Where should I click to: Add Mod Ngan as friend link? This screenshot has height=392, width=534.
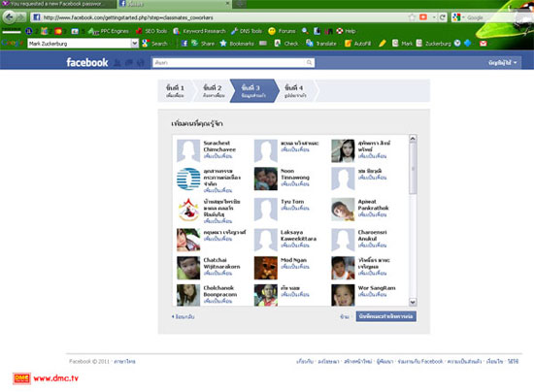[295, 267]
